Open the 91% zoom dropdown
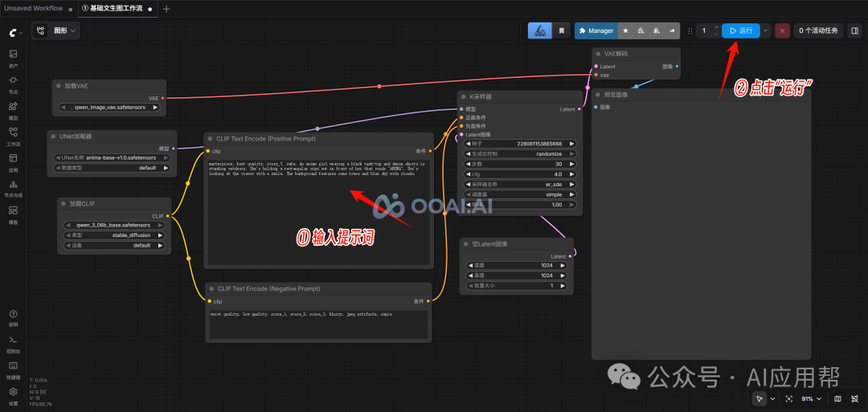The width and height of the screenshot is (868, 412). click(x=811, y=398)
